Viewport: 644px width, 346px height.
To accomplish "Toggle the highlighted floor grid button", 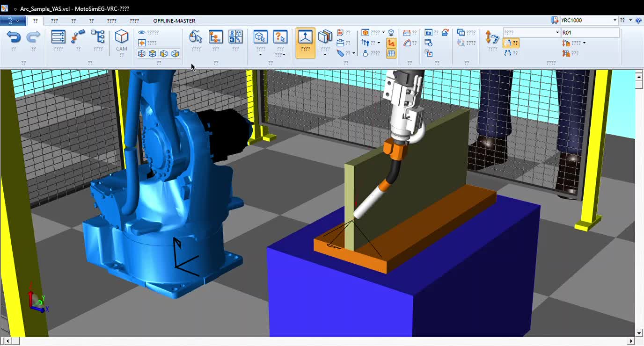I will pyautogui.click(x=391, y=54).
